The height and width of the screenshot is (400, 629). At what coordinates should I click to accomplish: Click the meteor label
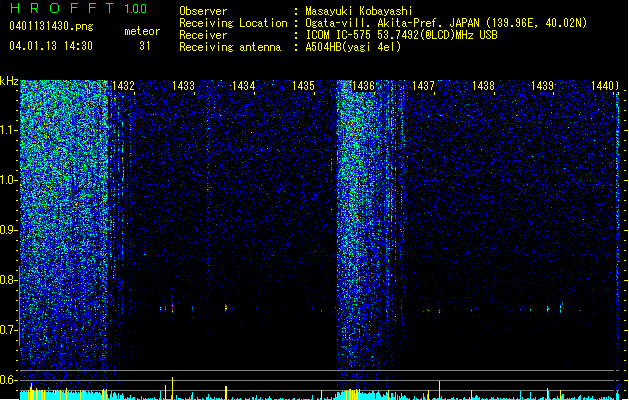(142, 31)
